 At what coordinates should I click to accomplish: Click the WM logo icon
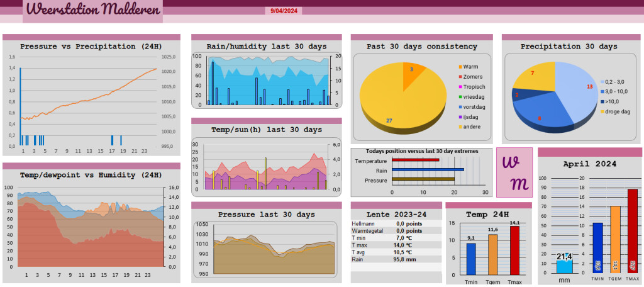click(x=514, y=172)
